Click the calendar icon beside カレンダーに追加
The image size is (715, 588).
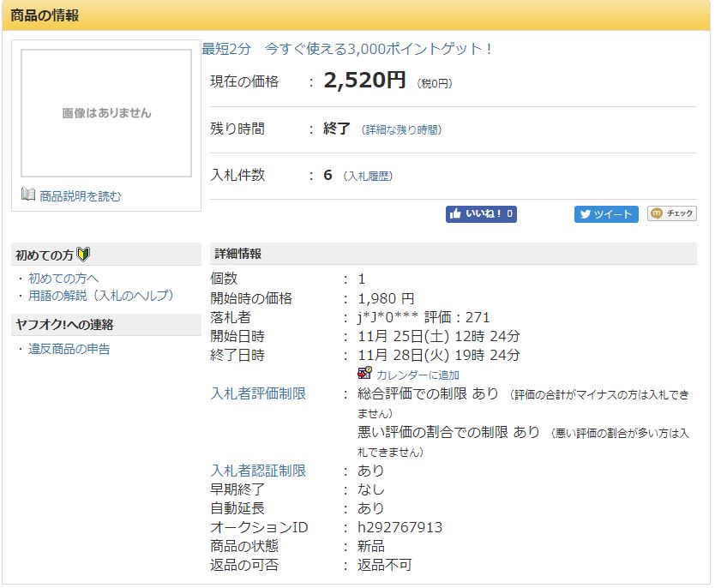click(364, 374)
